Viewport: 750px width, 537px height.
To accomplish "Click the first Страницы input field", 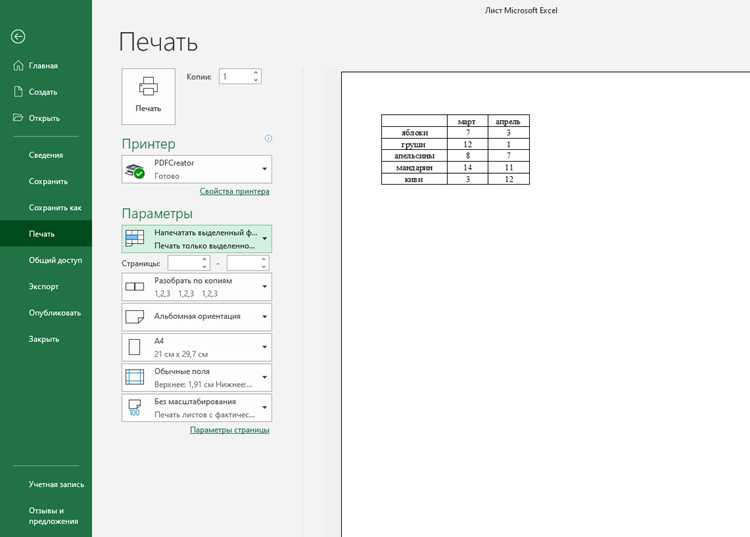I will [184, 263].
